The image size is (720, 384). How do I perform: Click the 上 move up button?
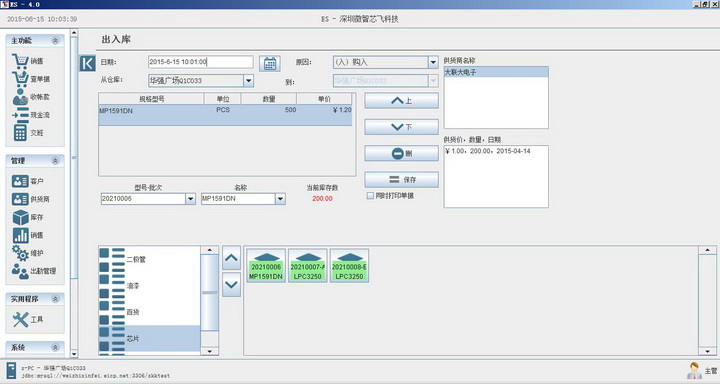coord(401,101)
